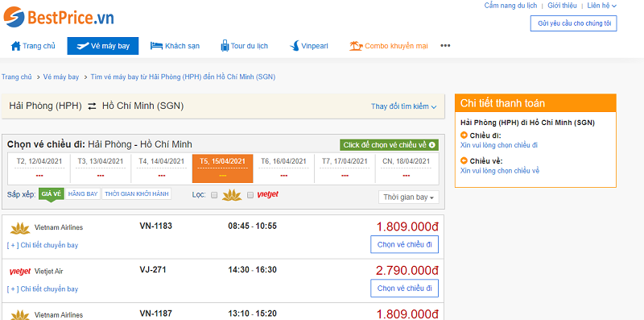Image resolution: width=644 pixels, height=320 pixels.
Task: Expand flight details for VJ-271
Action: 43,289
